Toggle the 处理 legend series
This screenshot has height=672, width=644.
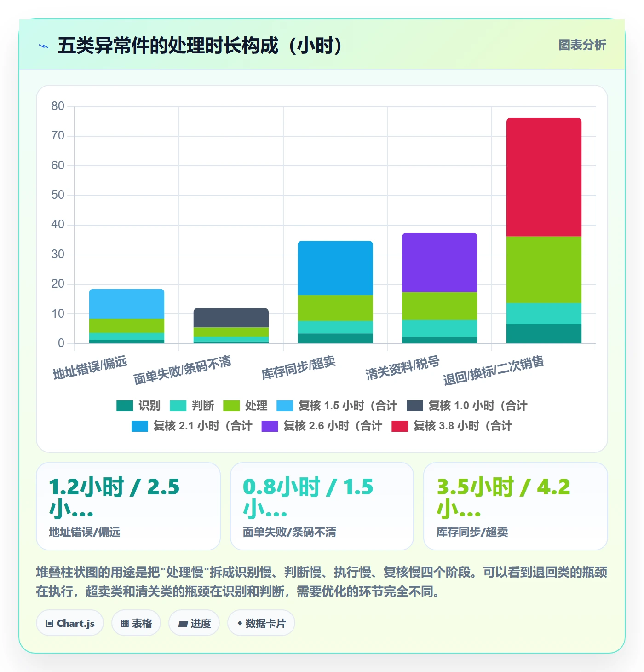tap(245, 406)
